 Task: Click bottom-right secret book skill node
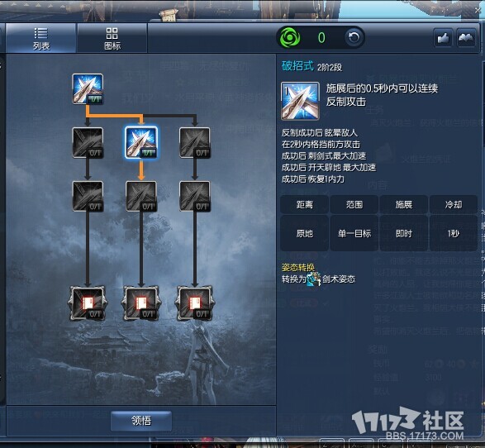pyautogui.click(x=195, y=303)
